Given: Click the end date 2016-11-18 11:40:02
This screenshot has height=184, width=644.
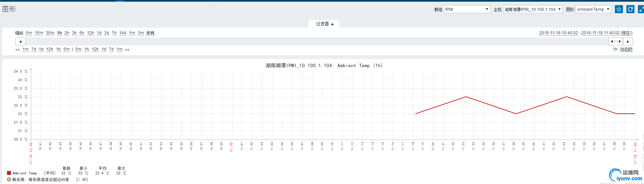Looking at the screenshot, I should tap(600, 33).
